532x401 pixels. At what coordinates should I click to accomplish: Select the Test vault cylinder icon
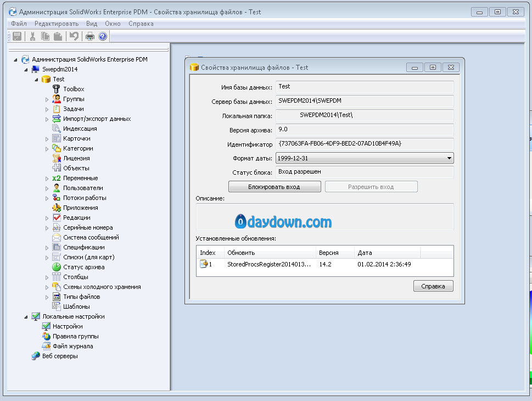tap(46, 79)
